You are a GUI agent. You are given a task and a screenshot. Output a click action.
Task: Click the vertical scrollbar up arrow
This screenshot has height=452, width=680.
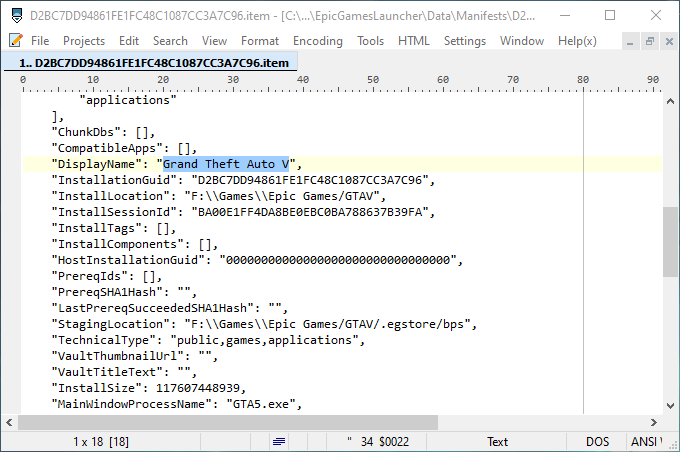670,101
